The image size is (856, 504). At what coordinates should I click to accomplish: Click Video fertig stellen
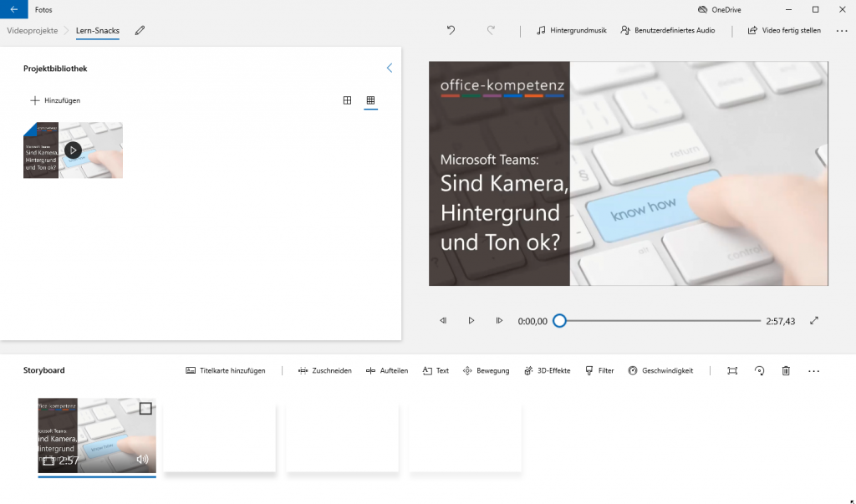784,31
